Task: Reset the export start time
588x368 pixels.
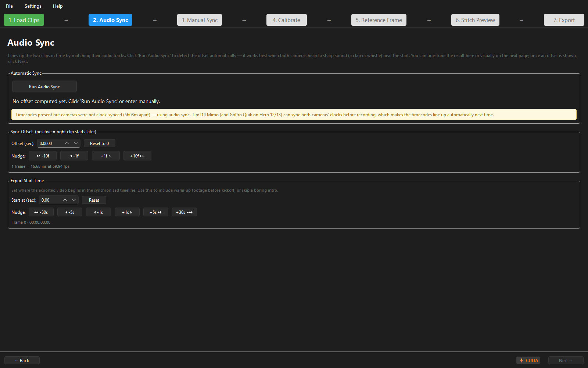Action: (x=94, y=200)
